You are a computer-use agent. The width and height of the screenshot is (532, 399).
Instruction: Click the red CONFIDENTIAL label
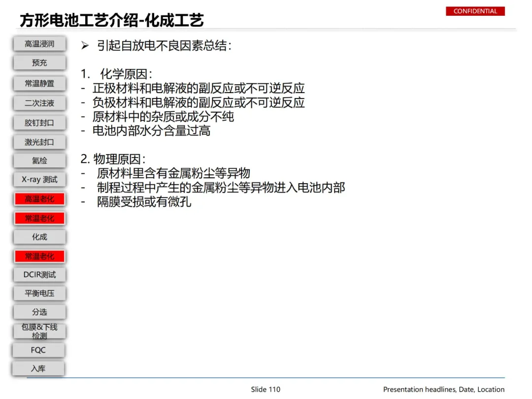pos(475,11)
